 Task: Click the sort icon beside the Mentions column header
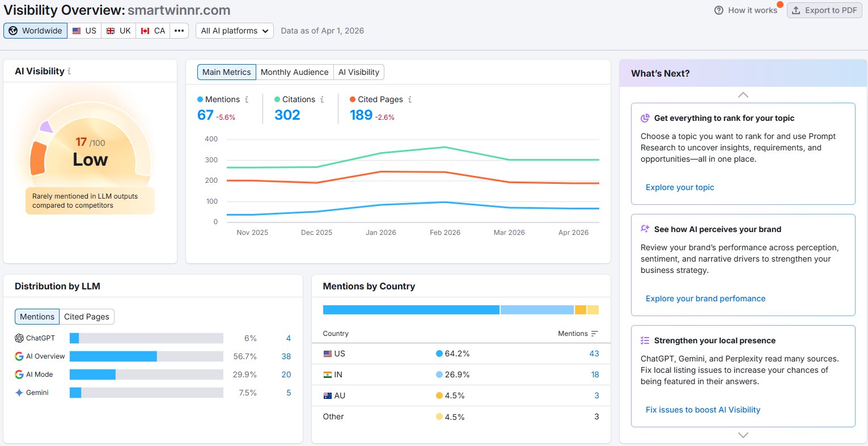595,334
